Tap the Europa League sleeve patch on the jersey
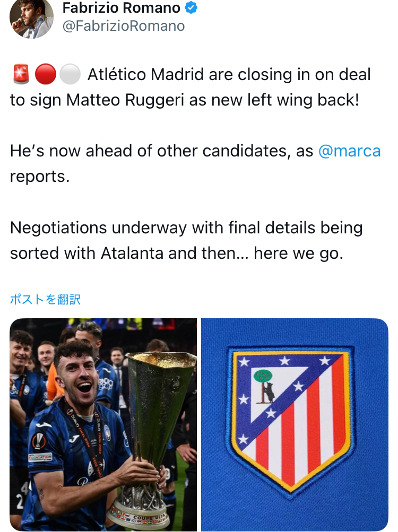 tap(39, 441)
